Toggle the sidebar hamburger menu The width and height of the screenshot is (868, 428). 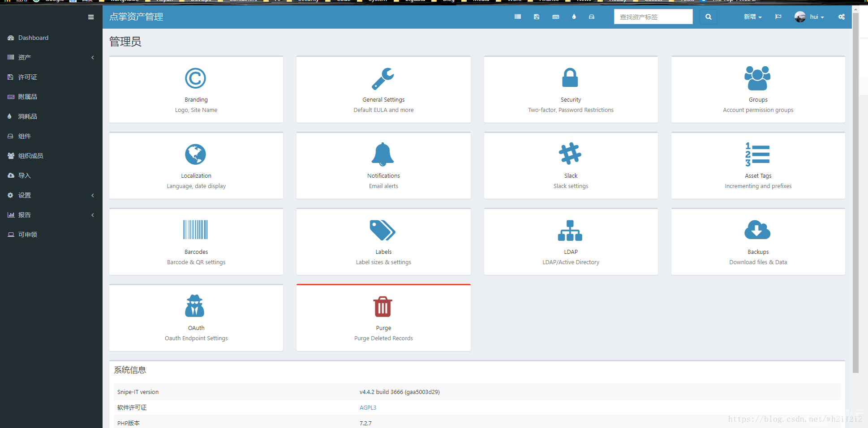pos(91,17)
